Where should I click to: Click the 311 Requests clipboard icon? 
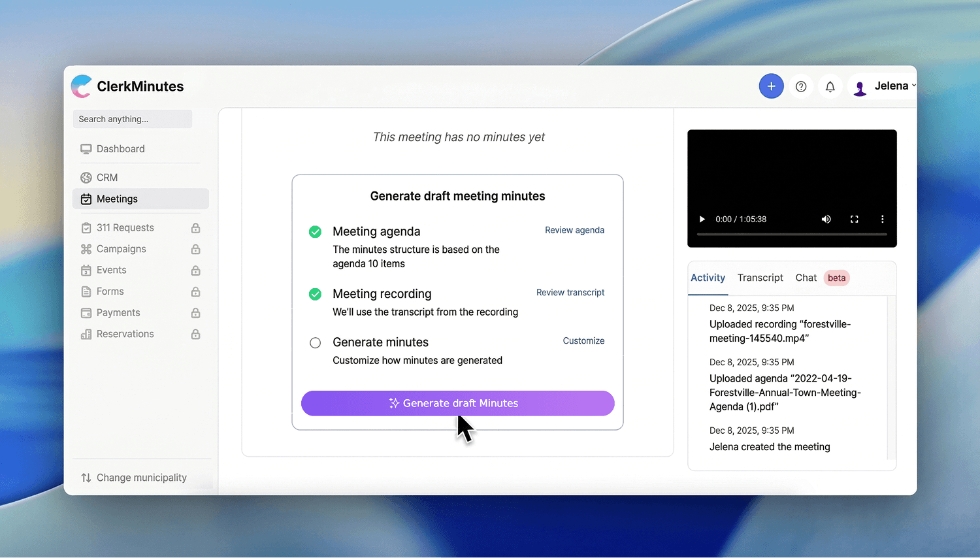(86, 228)
